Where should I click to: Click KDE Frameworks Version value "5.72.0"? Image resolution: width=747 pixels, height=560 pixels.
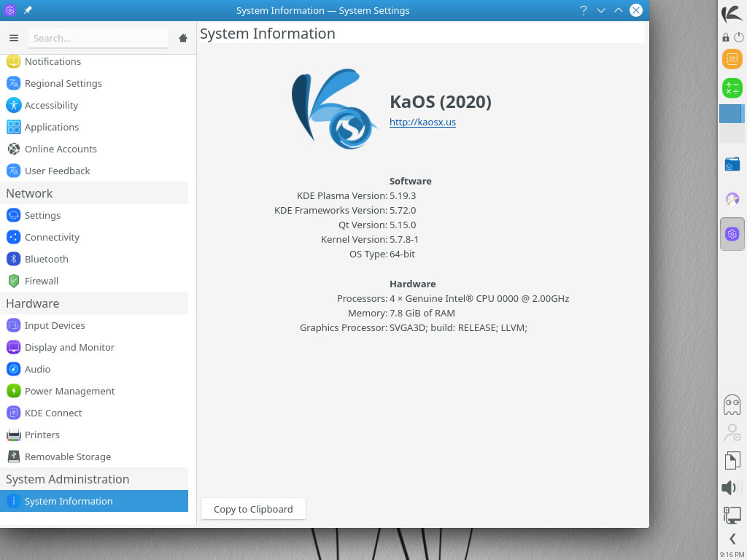pos(403,211)
